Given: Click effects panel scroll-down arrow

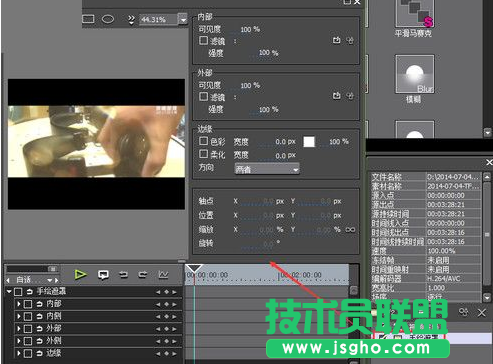Looking at the screenshot, I should coord(487,132).
